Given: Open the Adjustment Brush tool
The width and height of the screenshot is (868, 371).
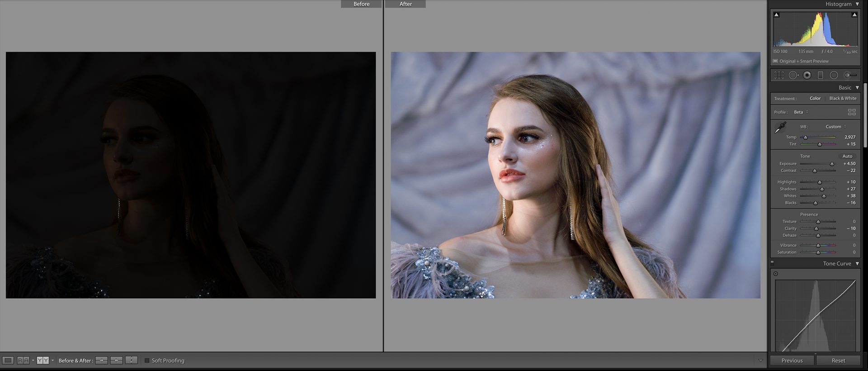Looking at the screenshot, I should 850,76.
